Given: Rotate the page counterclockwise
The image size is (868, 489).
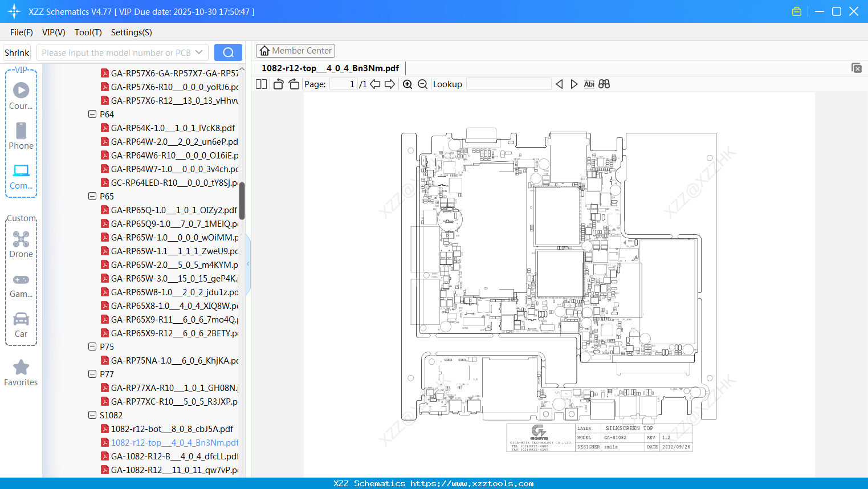Looking at the screenshot, I should pos(278,84).
